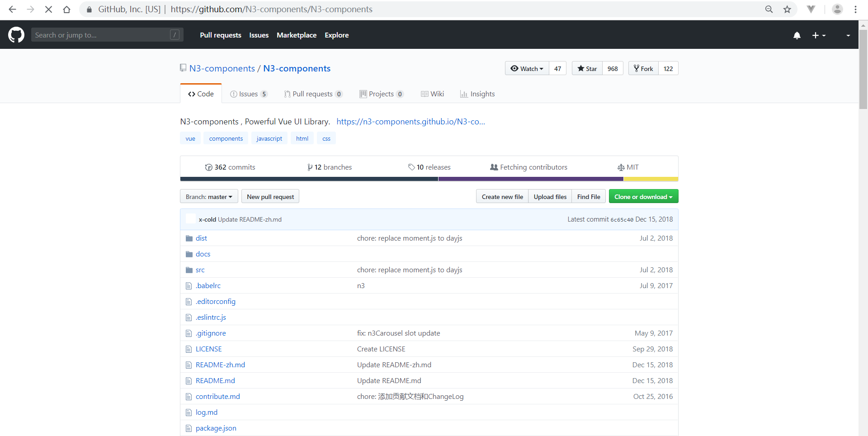Click the 968 stargazers count
Screen dimensions: 868x436
point(613,68)
